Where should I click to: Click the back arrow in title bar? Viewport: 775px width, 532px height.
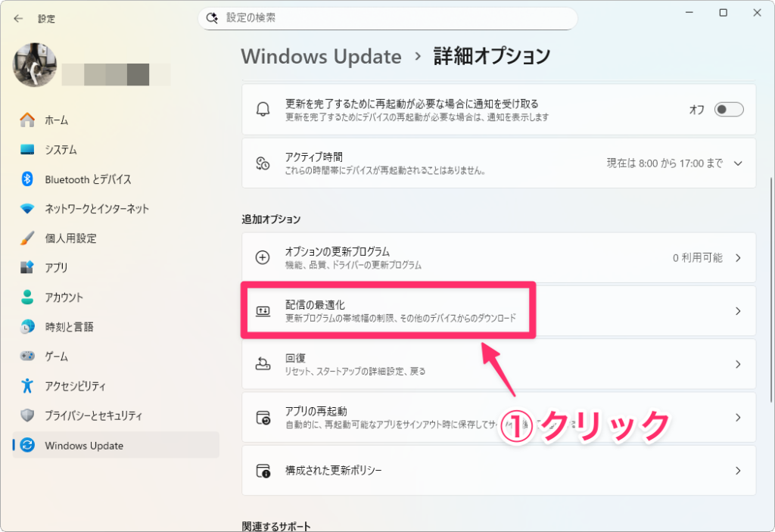(x=18, y=18)
